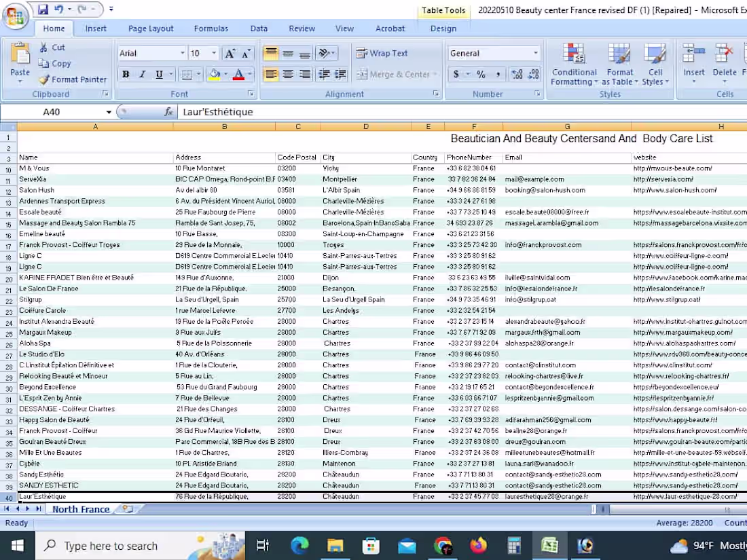Open the font size dropdown

point(214,54)
